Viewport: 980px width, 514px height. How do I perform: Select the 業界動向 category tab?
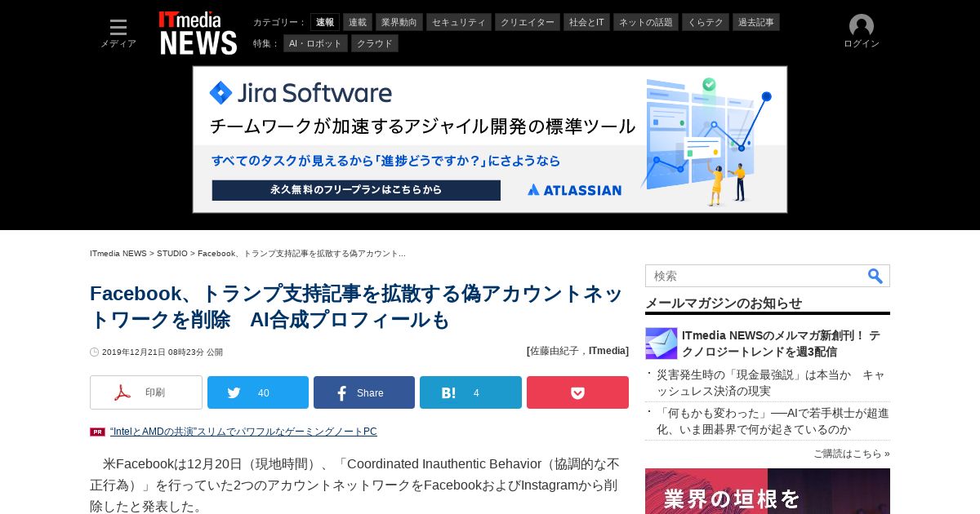[x=399, y=22]
